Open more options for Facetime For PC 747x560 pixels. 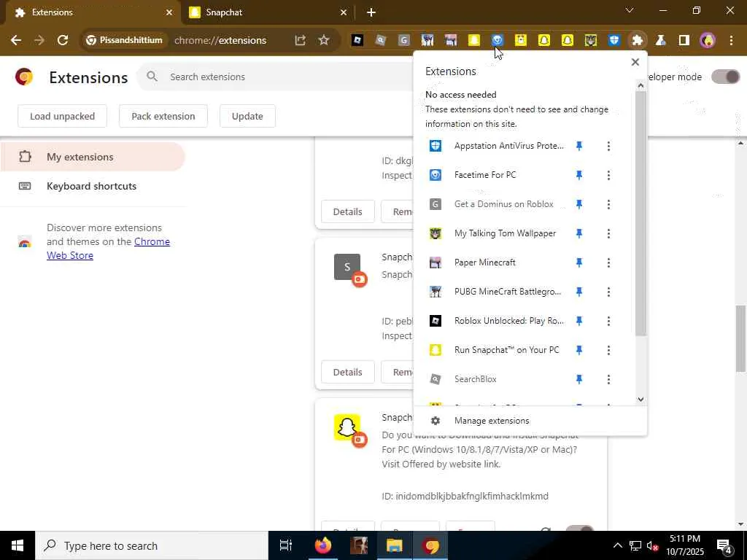coord(608,175)
